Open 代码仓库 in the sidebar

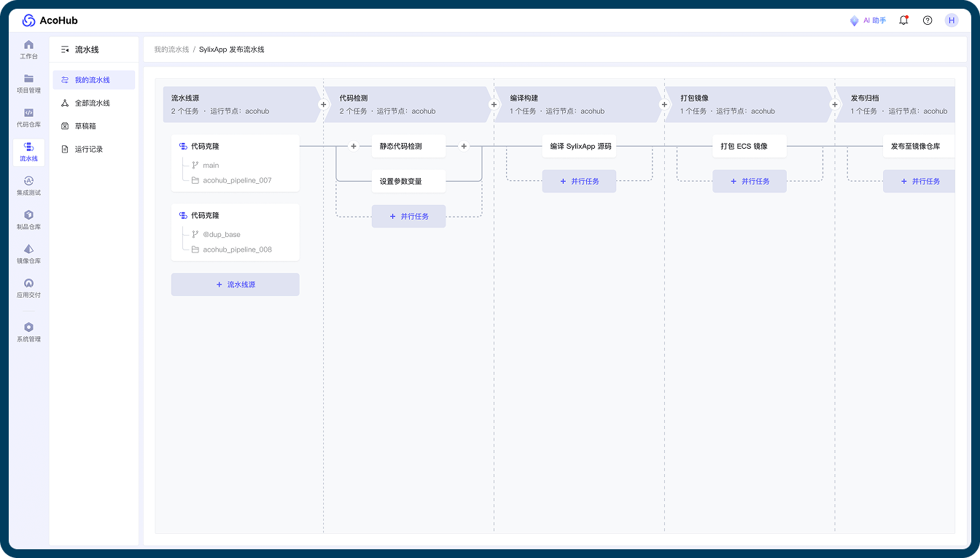[x=28, y=118]
